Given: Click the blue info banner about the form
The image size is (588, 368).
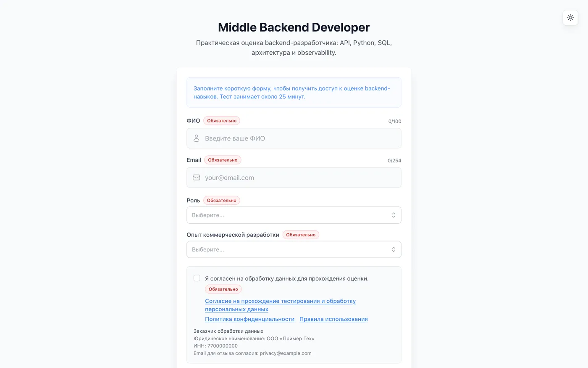Looking at the screenshot, I should [x=294, y=93].
